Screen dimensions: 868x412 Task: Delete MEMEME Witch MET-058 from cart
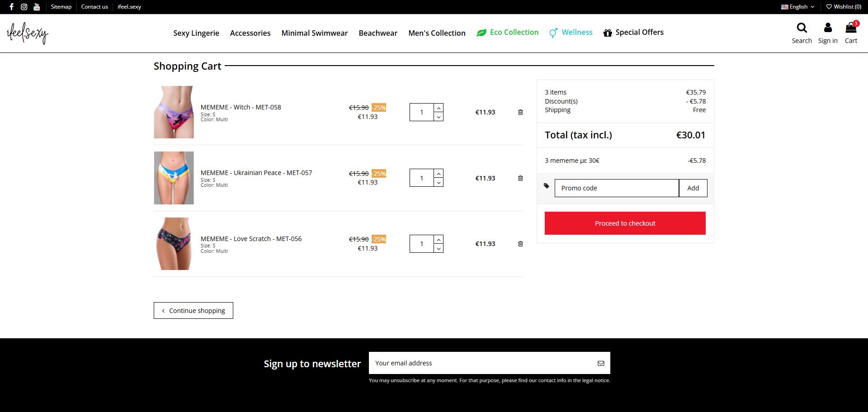520,112
